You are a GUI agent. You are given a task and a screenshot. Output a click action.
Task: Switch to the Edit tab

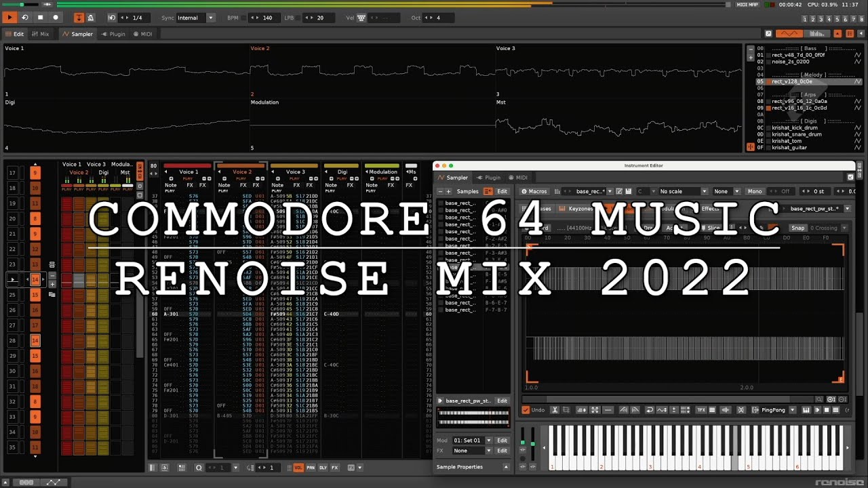[x=14, y=34]
